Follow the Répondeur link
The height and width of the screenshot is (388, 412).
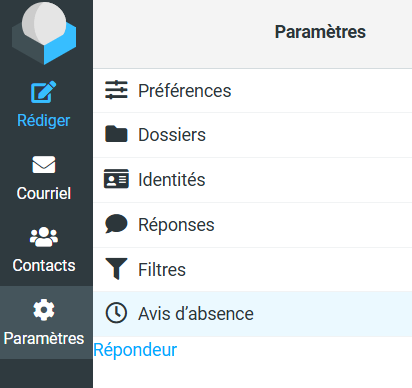point(135,350)
